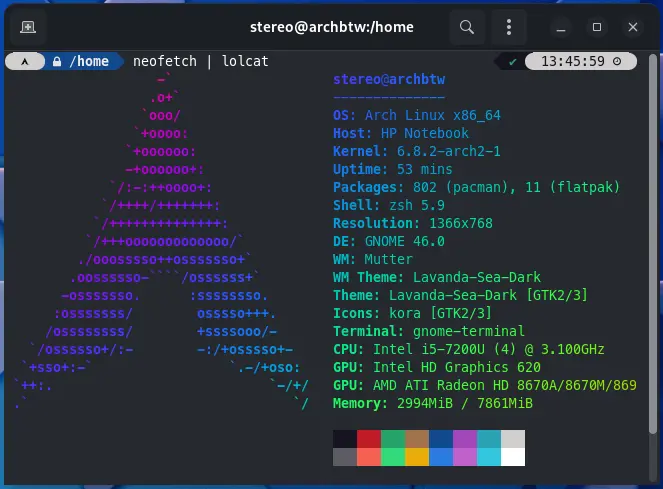Close the terminal window

tap(633, 27)
